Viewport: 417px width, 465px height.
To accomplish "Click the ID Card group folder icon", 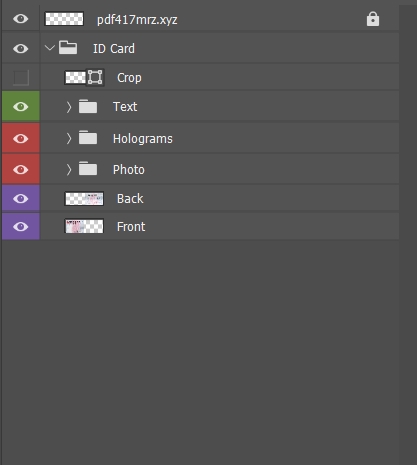I will click(x=68, y=48).
